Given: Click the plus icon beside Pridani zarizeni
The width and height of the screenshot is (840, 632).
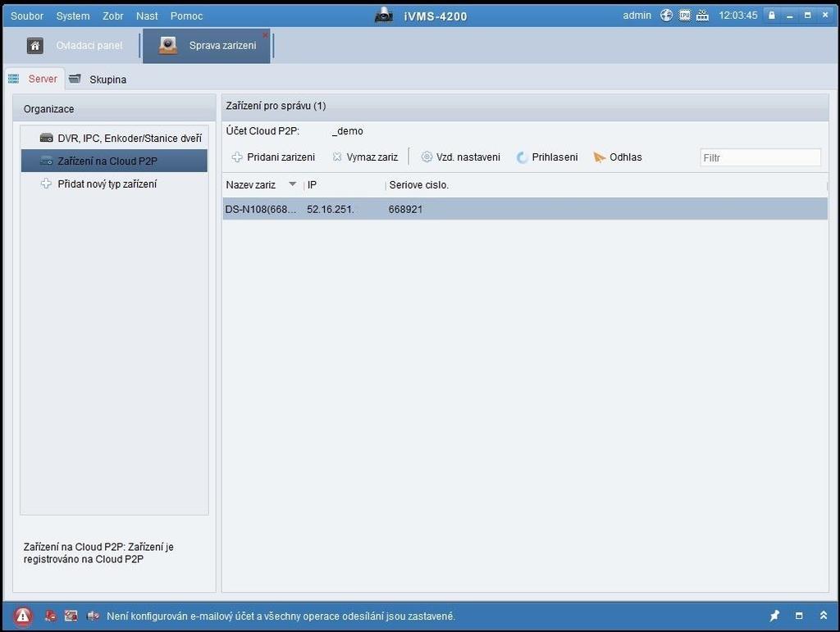Looking at the screenshot, I should point(237,157).
